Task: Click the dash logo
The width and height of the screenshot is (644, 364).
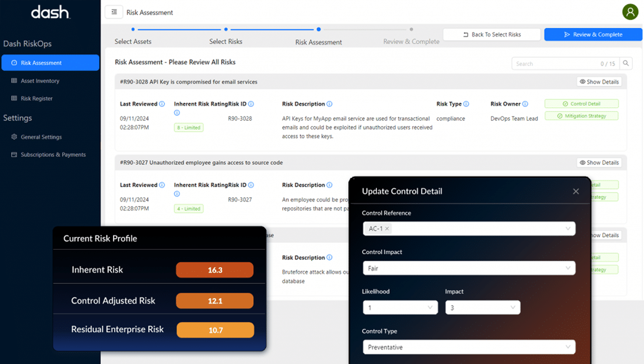Action: pyautogui.click(x=50, y=12)
